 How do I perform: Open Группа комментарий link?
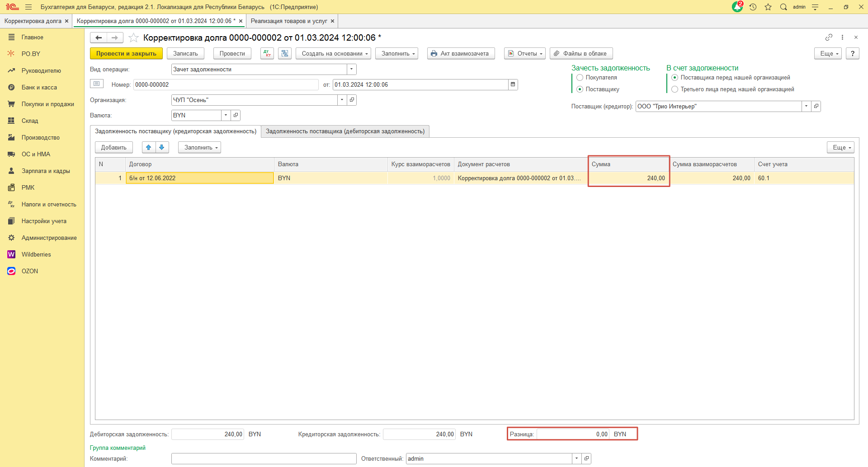click(118, 448)
